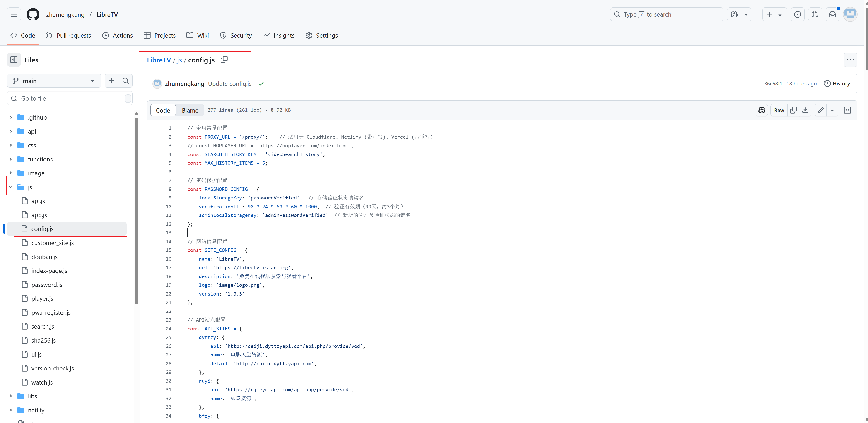Open more edit options dropdown
868x423 pixels.
pyautogui.click(x=832, y=110)
